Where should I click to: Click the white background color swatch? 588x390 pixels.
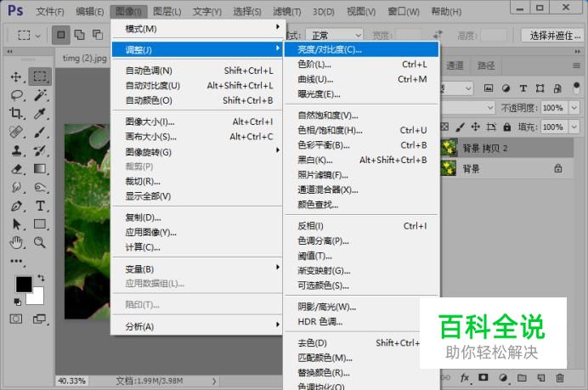coord(38,298)
